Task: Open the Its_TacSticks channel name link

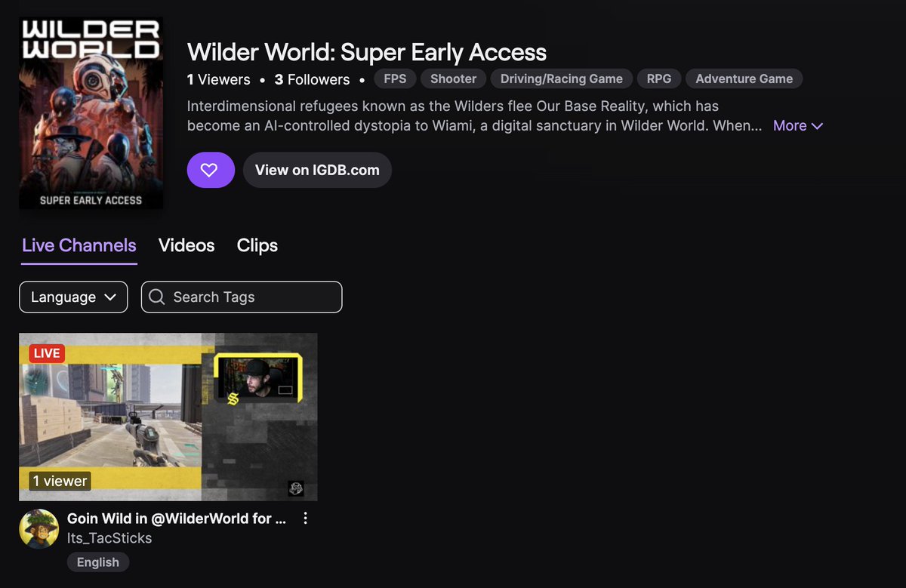Action: pyautogui.click(x=109, y=538)
